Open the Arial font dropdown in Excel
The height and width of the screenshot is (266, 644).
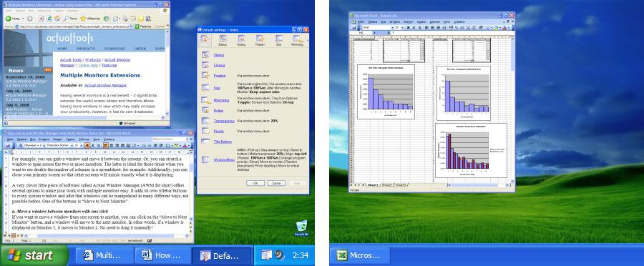click(x=393, y=27)
